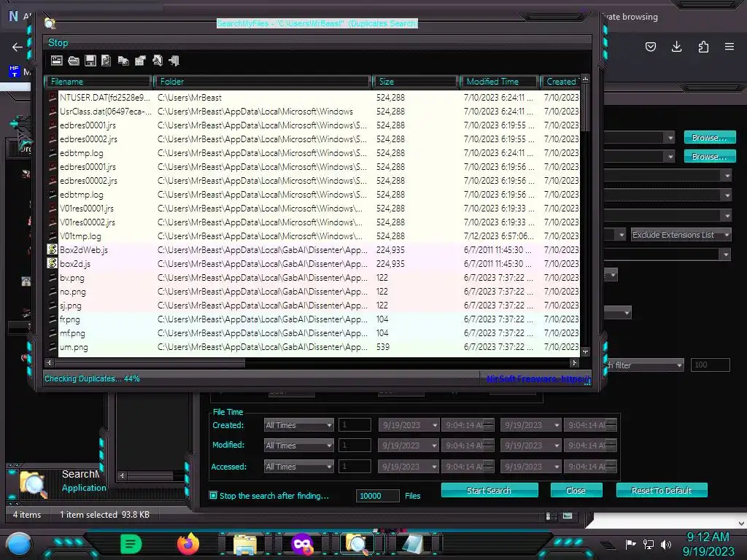Expand dropdown beside the top Browse button
Screen dimensions: 747x560
(x=670, y=138)
